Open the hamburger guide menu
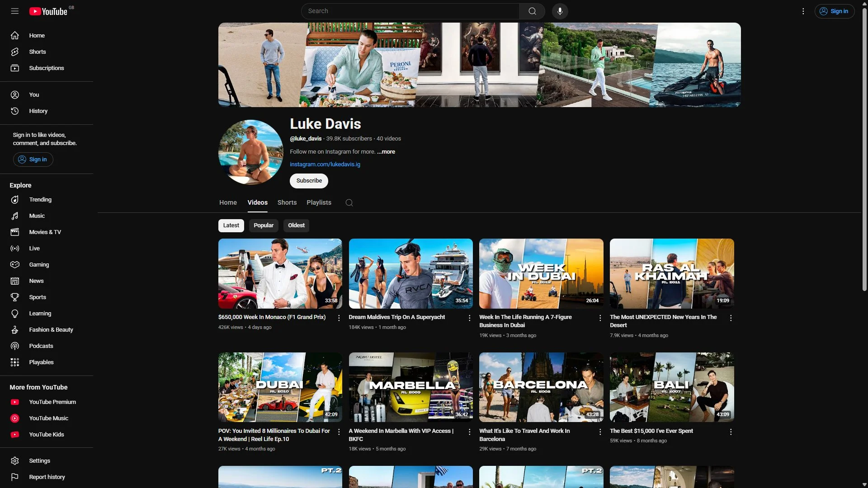 tap(15, 11)
